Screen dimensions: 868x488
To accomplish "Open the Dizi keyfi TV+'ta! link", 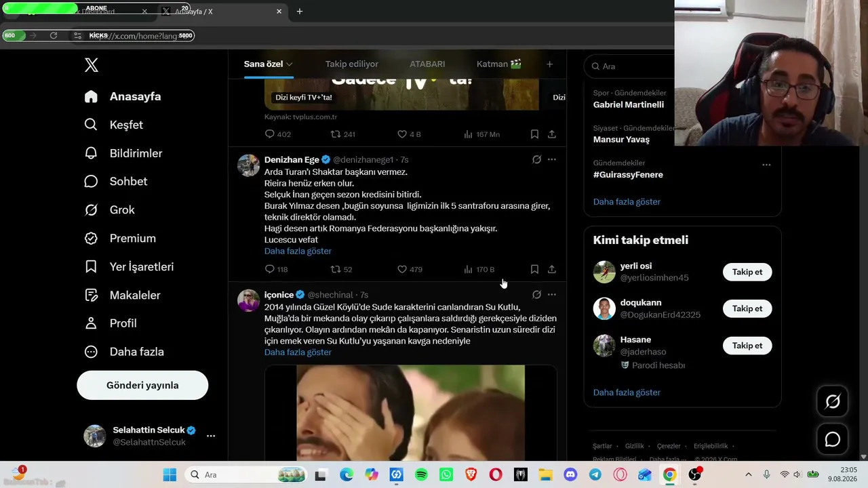I will pyautogui.click(x=304, y=98).
